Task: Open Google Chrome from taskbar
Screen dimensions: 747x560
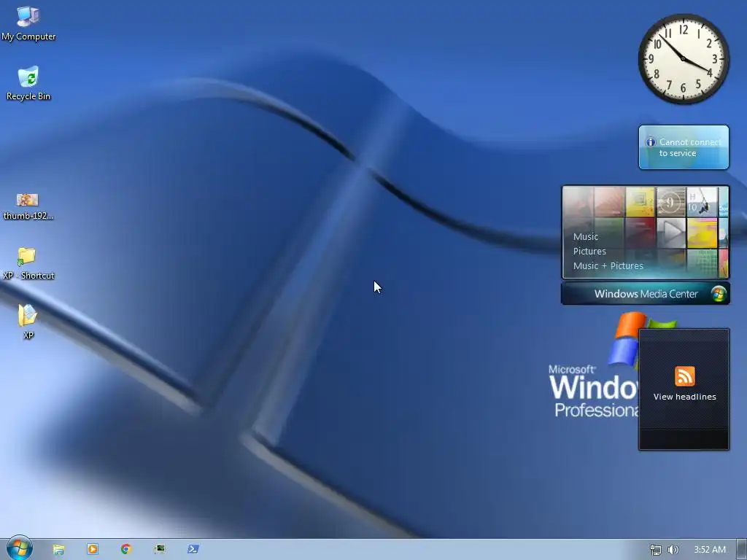Action: click(125, 549)
